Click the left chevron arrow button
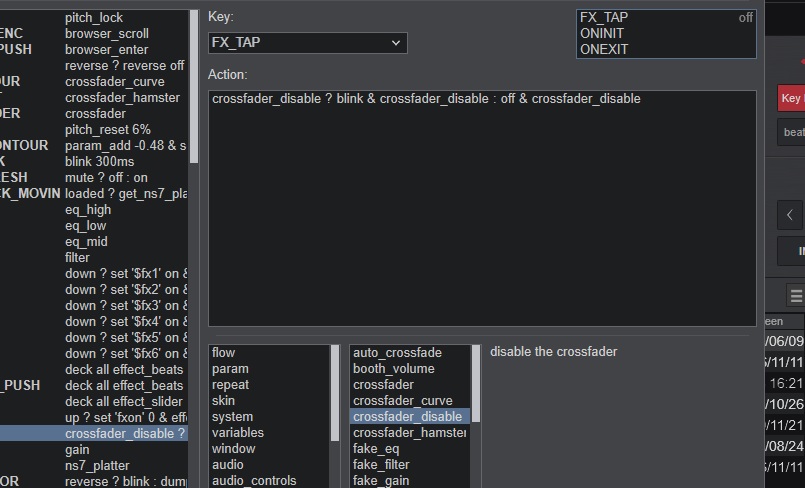This screenshot has width=805, height=488. [790, 214]
